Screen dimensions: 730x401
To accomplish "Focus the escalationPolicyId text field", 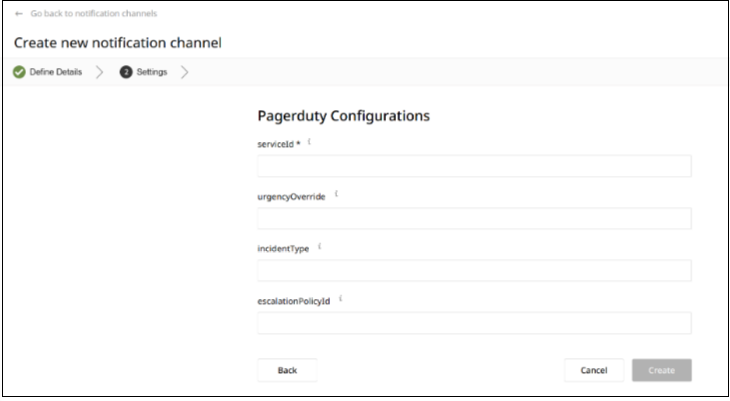I will pyautogui.click(x=474, y=322).
